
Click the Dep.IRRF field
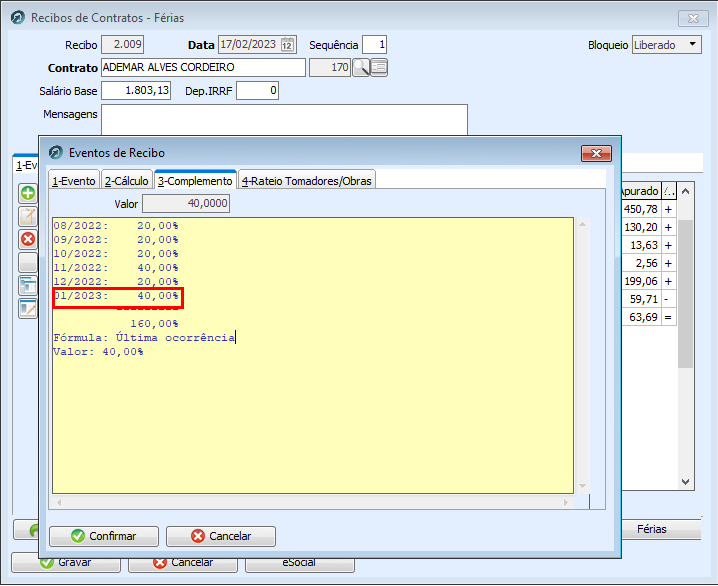point(257,91)
